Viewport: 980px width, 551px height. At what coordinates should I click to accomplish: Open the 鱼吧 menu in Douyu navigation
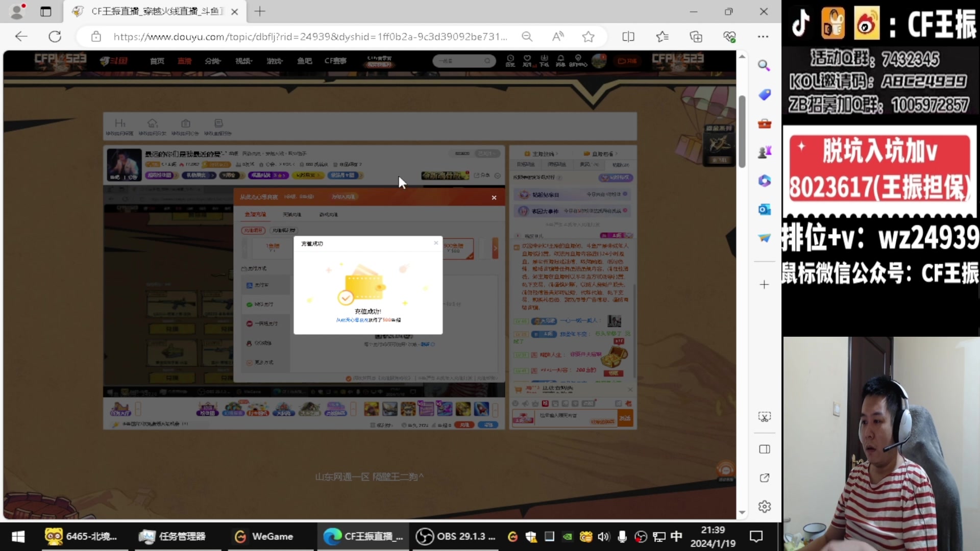pos(305,61)
